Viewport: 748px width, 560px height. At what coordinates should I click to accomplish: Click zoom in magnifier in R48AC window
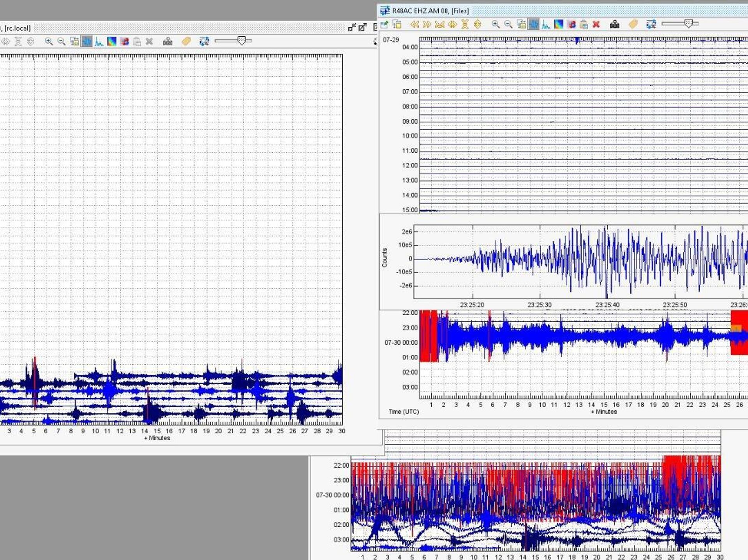pyautogui.click(x=495, y=25)
